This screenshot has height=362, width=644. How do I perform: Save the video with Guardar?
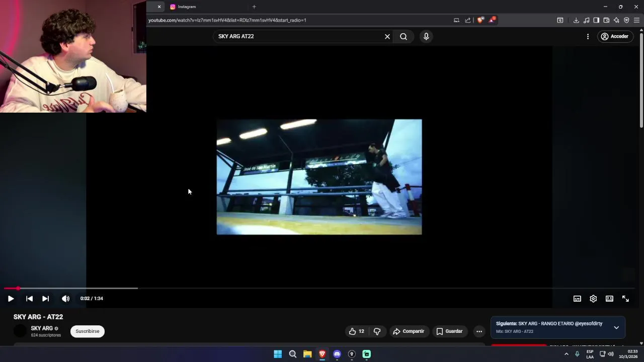pos(449,331)
